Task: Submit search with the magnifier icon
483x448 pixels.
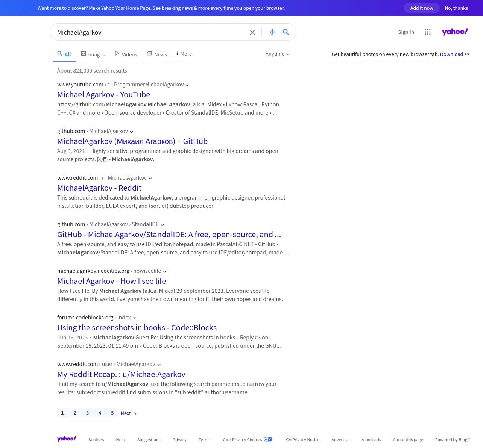Action: click(286, 32)
